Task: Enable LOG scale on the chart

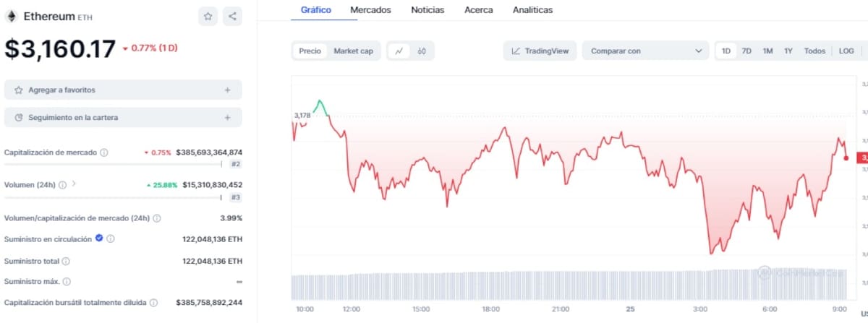Action: [846, 51]
